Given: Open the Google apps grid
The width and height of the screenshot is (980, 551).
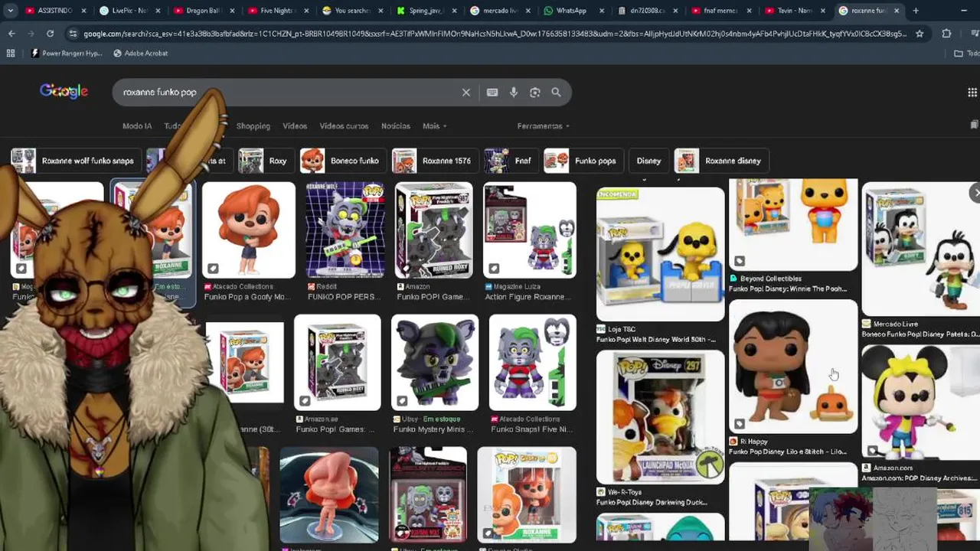Looking at the screenshot, I should point(972,93).
